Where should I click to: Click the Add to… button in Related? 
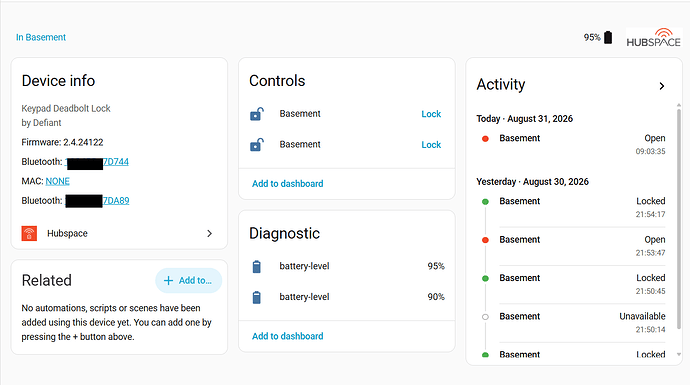tap(188, 280)
